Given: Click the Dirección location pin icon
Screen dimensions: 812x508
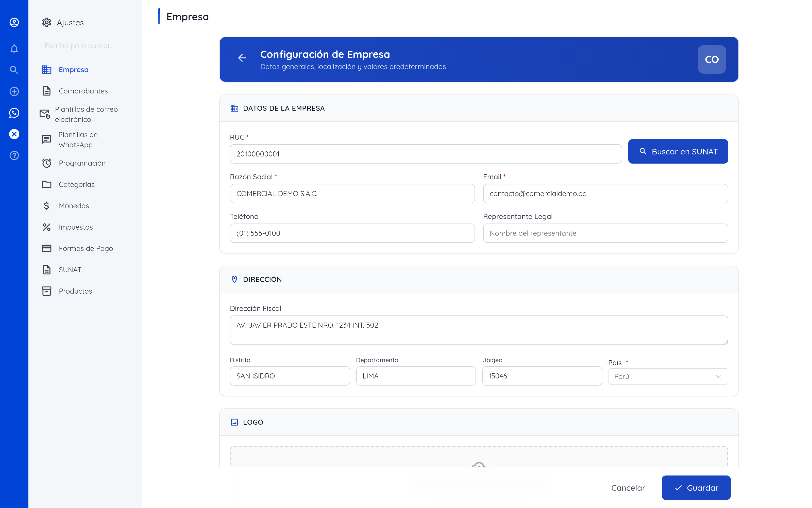Looking at the screenshot, I should tap(234, 280).
